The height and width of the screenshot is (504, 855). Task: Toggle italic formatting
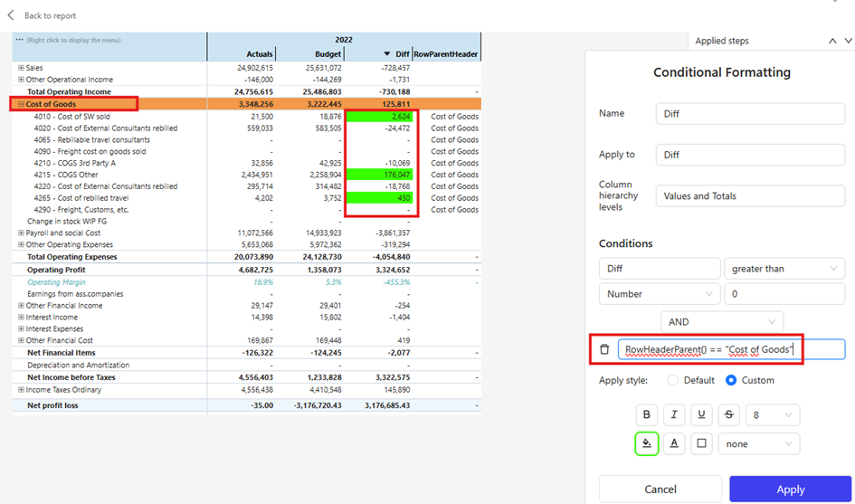point(674,414)
